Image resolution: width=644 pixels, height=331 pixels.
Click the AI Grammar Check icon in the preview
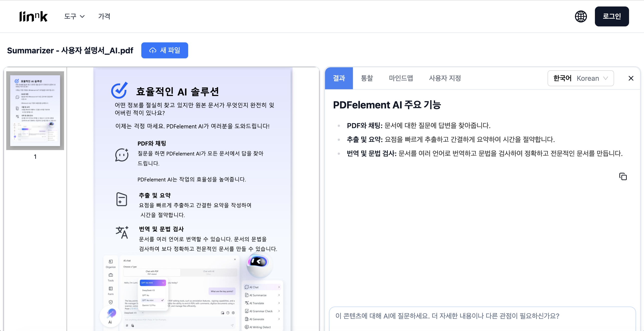coord(247,311)
